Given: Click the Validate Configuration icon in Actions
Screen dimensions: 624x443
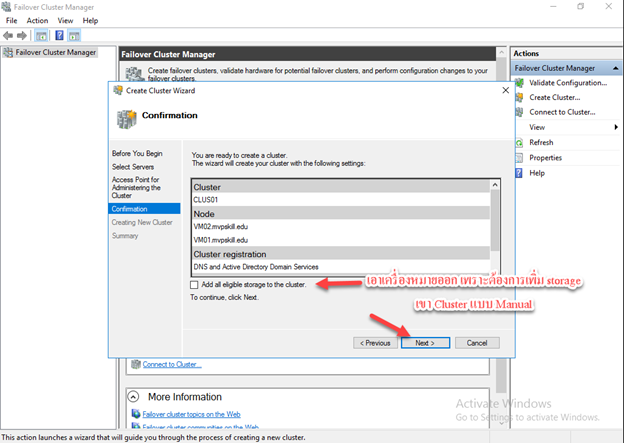Looking at the screenshot, I should [x=519, y=83].
